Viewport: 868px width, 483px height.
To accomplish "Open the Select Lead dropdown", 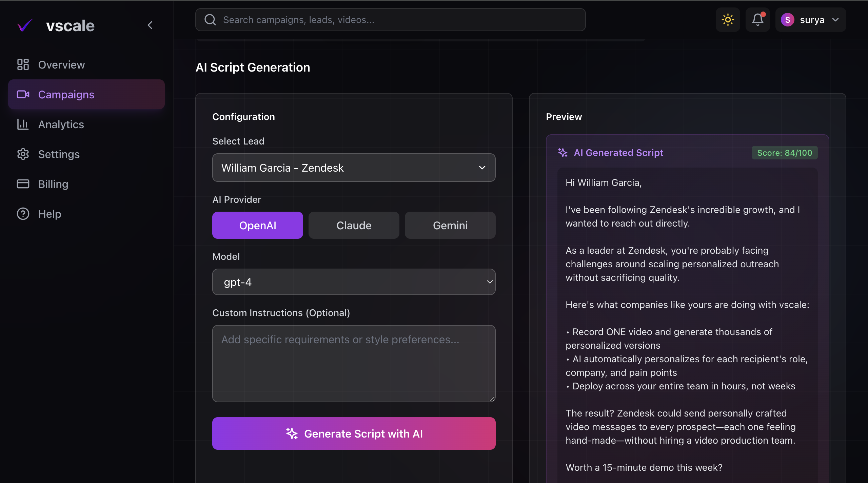I will point(354,168).
